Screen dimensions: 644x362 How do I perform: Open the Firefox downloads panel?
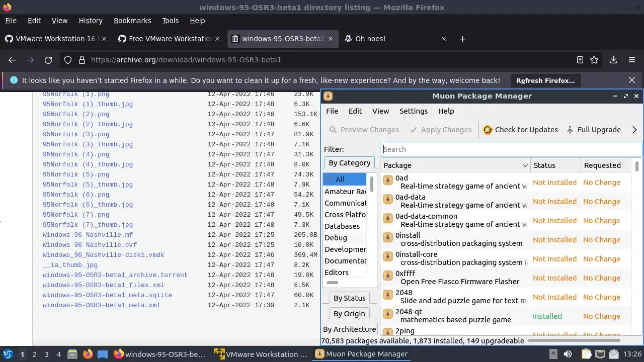click(x=613, y=60)
